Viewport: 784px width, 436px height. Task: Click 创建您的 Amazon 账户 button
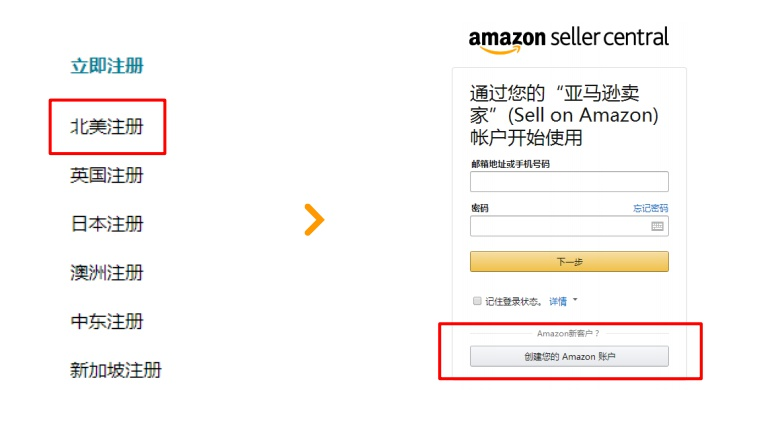click(x=569, y=356)
